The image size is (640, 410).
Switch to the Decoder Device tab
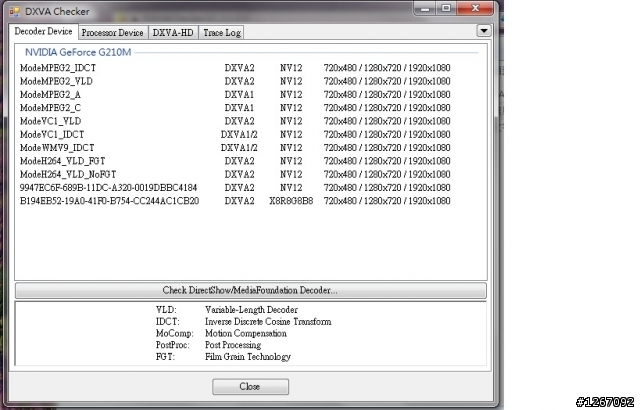pos(43,31)
